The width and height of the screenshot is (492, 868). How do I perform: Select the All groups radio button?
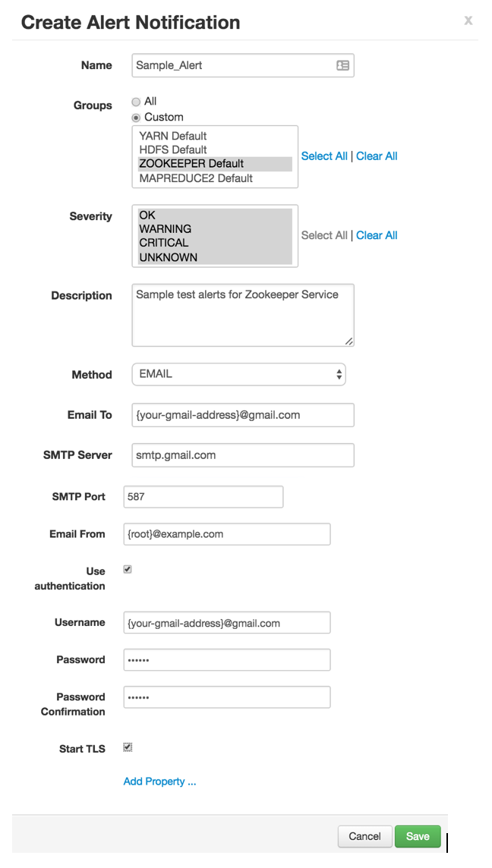pyautogui.click(x=137, y=100)
